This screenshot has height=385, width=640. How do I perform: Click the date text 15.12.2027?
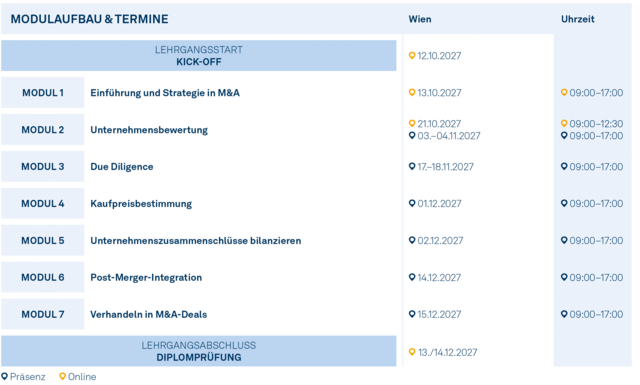click(x=439, y=315)
